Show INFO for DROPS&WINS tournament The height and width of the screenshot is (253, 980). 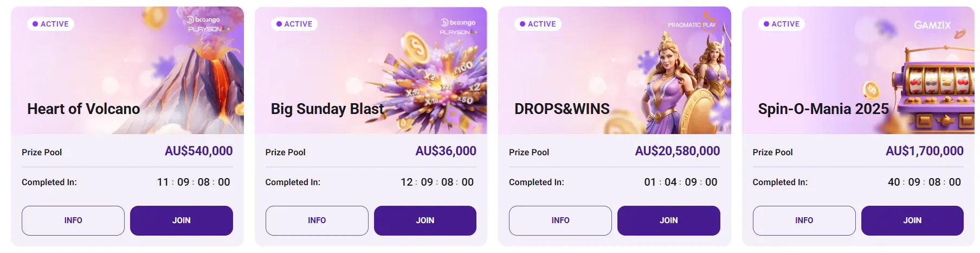pos(560,220)
